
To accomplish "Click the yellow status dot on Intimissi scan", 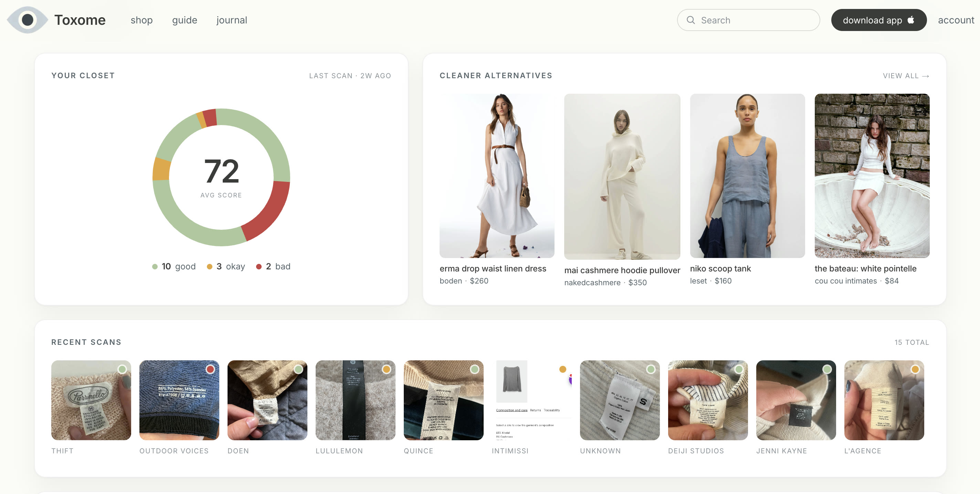I will pyautogui.click(x=563, y=369).
